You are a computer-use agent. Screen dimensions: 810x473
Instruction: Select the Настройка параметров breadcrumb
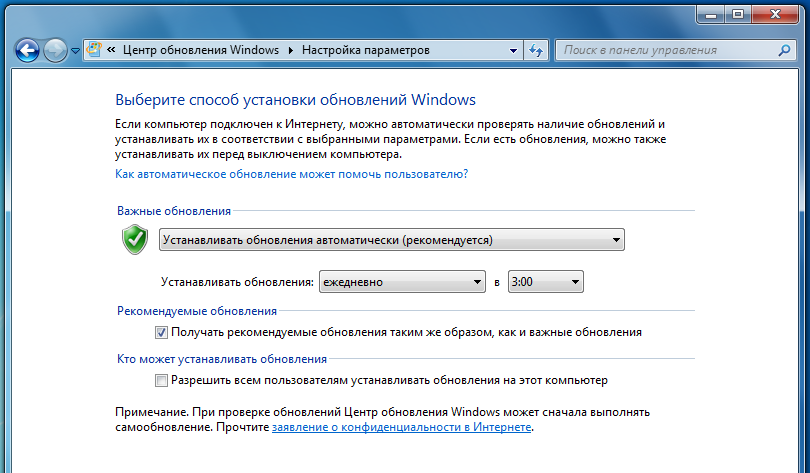pyautogui.click(x=366, y=50)
